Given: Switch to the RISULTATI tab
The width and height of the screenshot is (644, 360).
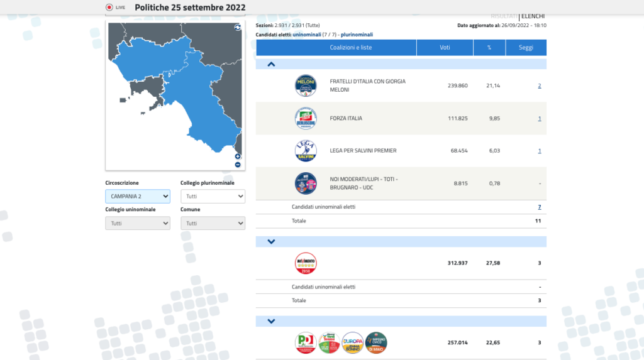Looking at the screenshot, I should (x=504, y=16).
